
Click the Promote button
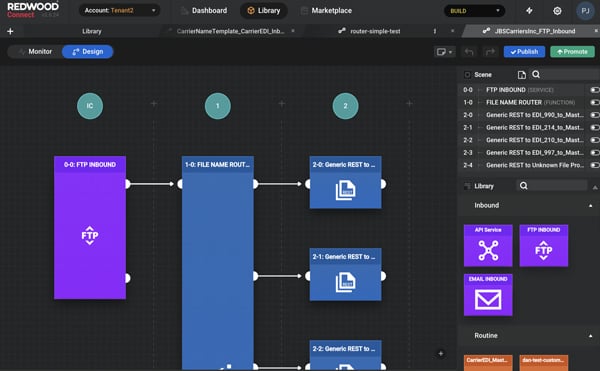click(572, 52)
